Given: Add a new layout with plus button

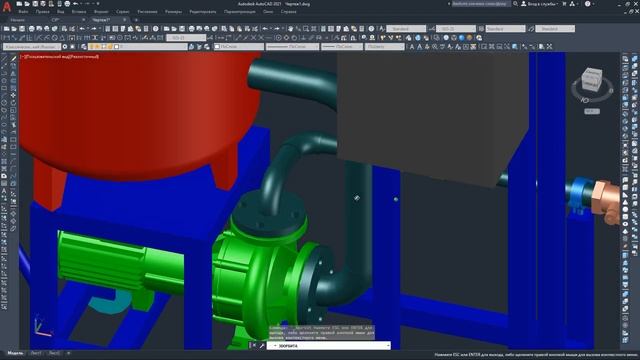Looking at the screenshot, I should click(69, 353).
